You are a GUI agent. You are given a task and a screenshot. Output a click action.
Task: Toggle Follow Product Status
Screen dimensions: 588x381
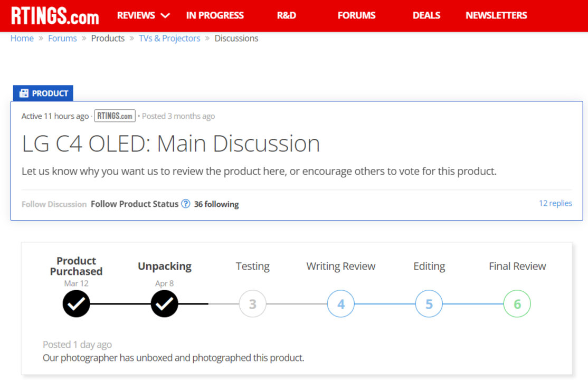coord(135,204)
